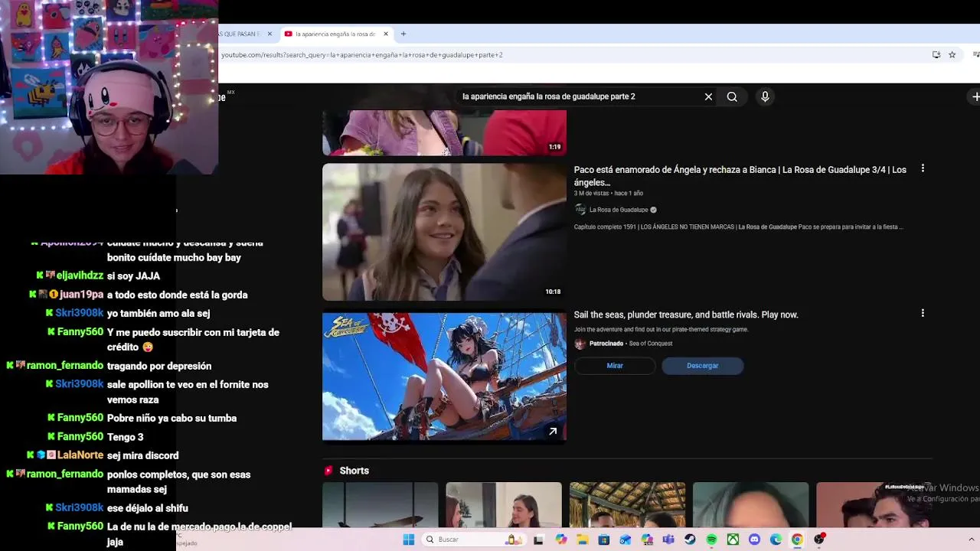Image resolution: width=980 pixels, height=551 pixels.
Task: Click chat message 'sej mira discord'
Action: pyautogui.click(x=142, y=455)
